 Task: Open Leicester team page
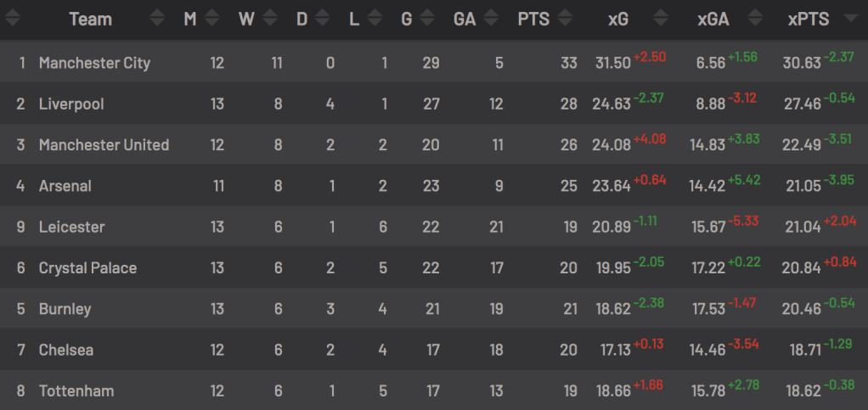71,227
